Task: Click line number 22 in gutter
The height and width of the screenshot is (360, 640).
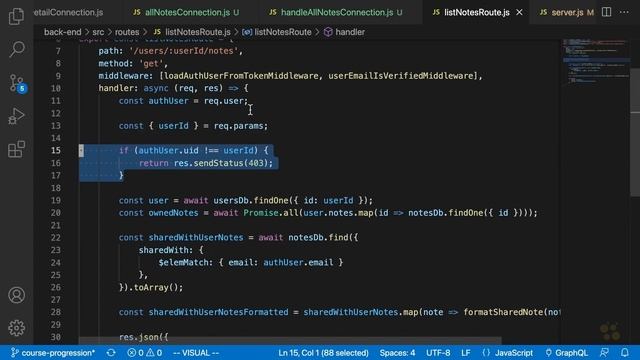Action: pos(56,238)
